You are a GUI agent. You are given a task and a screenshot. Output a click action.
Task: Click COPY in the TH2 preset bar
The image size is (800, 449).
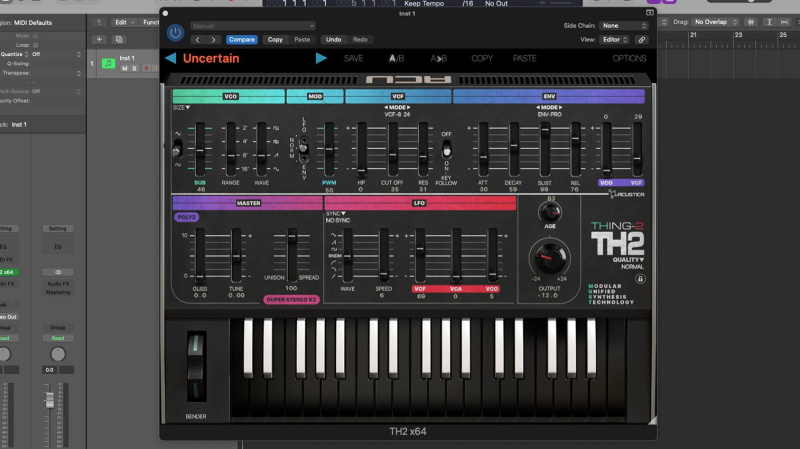tap(482, 58)
